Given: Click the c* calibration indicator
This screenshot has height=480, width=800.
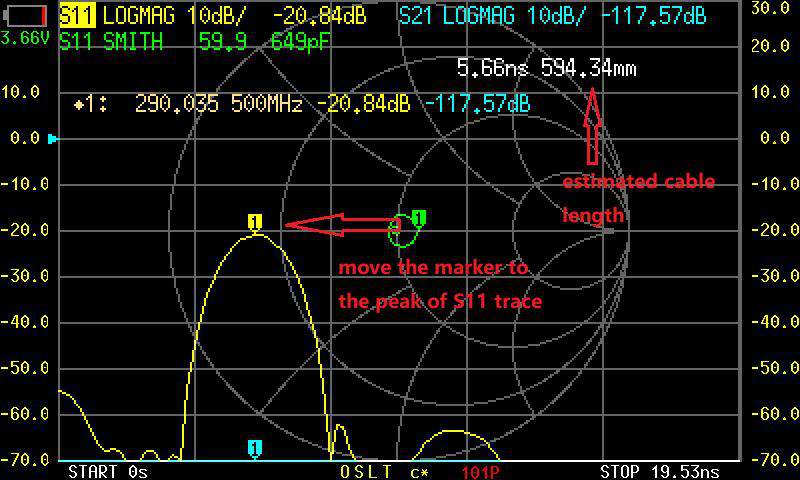Looking at the screenshot, I should click(x=419, y=472).
